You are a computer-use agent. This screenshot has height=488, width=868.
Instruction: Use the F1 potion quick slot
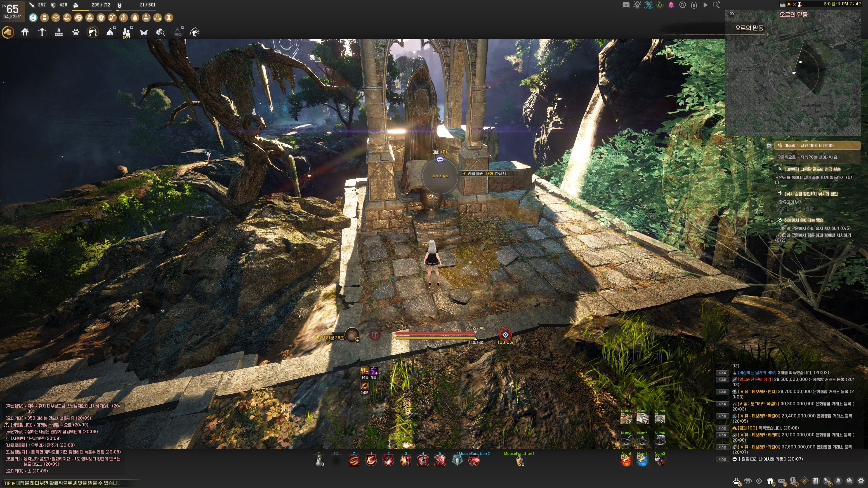tap(319, 460)
